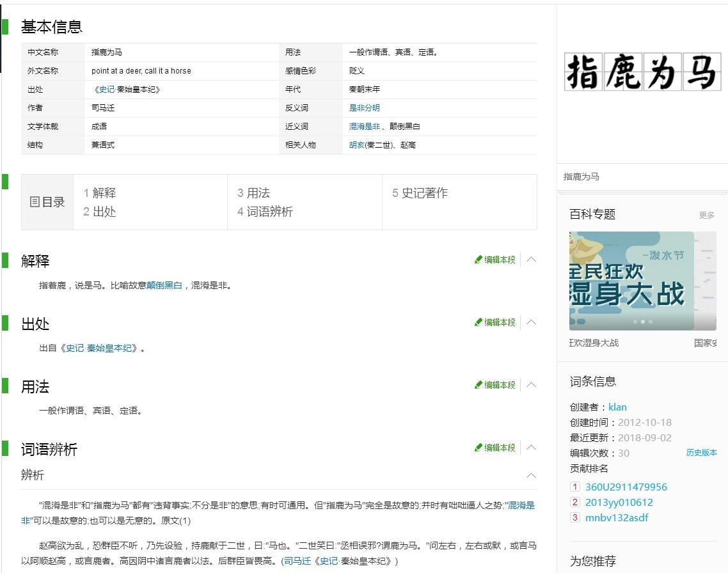The image size is (728, 573).
Task: Click the 作者 value 司马迁 in the table
Action: (x=103, y=107)
